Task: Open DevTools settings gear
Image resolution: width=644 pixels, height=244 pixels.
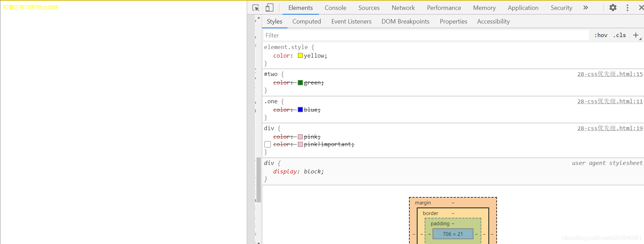Action: pyautogui.click(x=613, y=7)
